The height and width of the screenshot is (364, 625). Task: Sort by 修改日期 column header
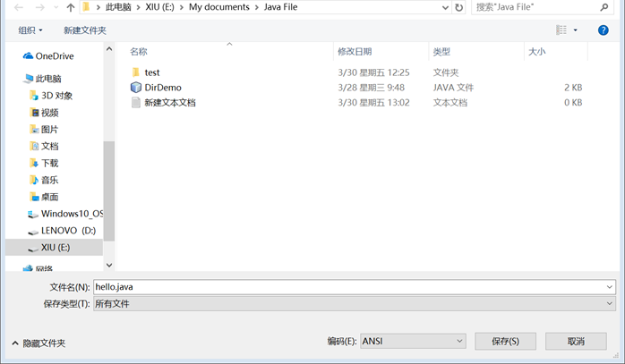(x=355, y=52)
